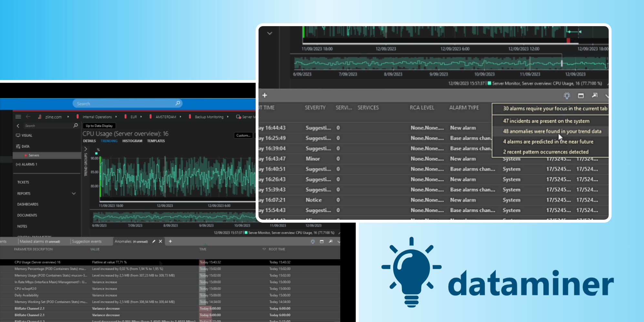Collapse the side panel with the left chevron

pos(18,126)
